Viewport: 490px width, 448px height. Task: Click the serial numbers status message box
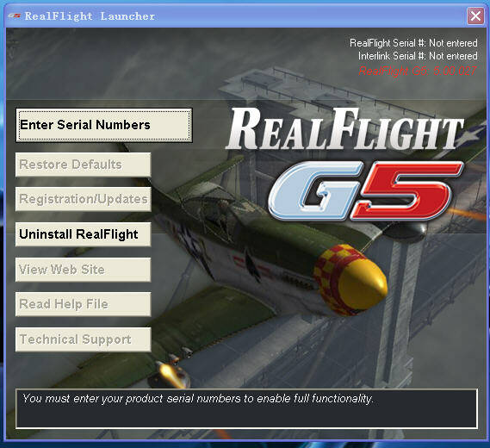click(x=246, y=408)
